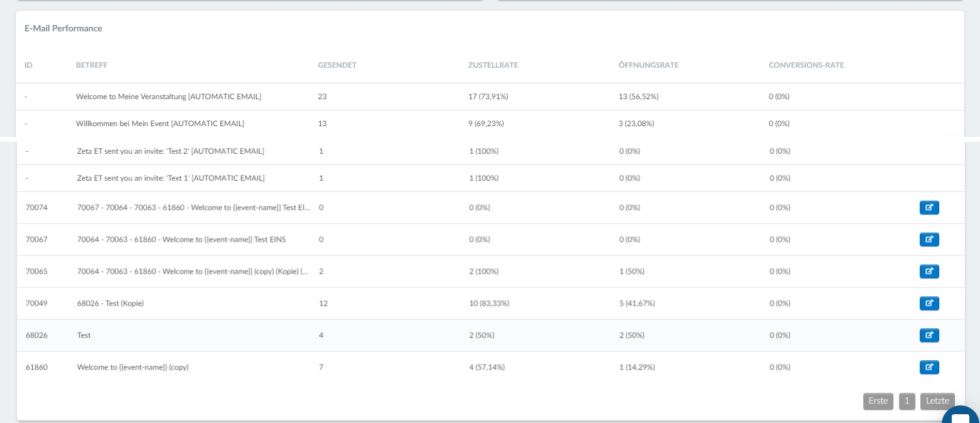Click ID cell 68026
This screenshot has width=980, height=423.
tap(36, 335)
